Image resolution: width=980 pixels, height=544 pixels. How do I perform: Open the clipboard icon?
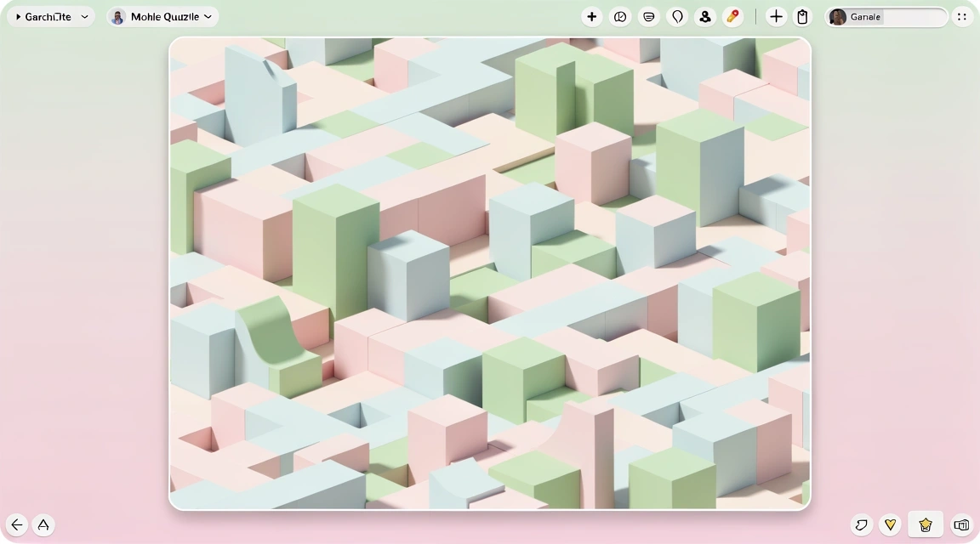(802, 17)
